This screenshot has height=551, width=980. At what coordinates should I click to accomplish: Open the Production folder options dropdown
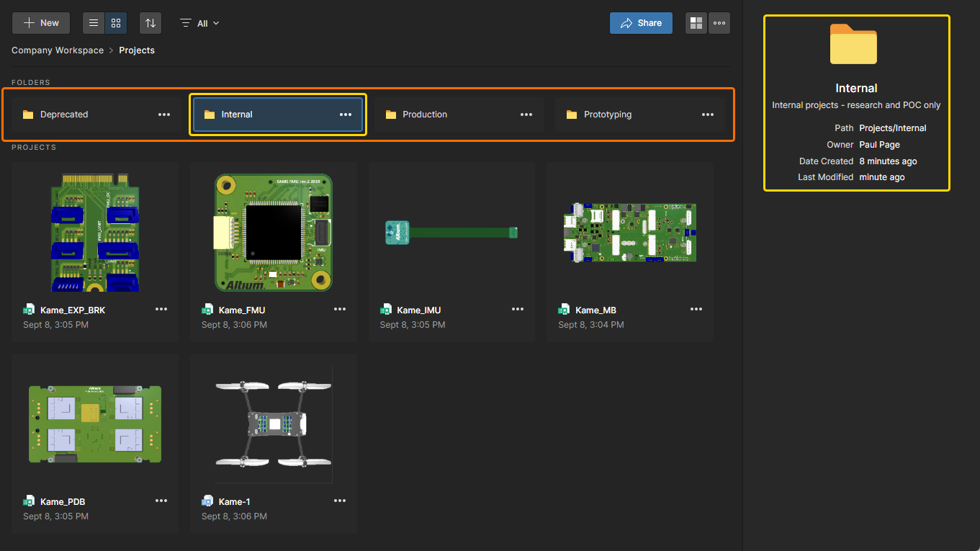click(526, 115)
